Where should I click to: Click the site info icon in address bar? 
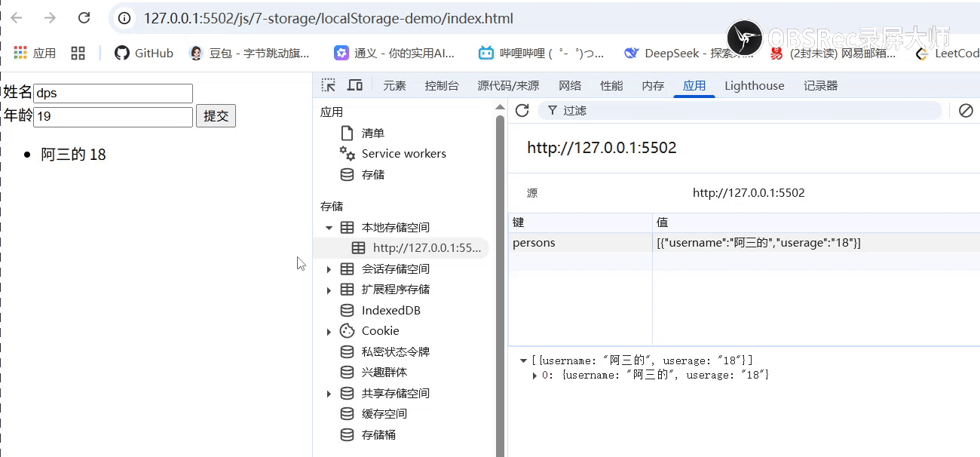pos(125,18)
